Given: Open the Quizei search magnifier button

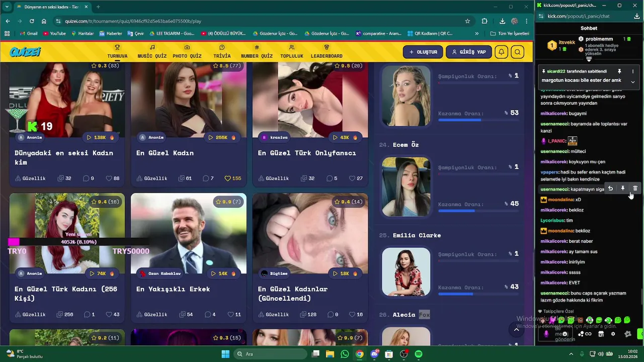Looking at the screenshot, I should coord(517,52).
